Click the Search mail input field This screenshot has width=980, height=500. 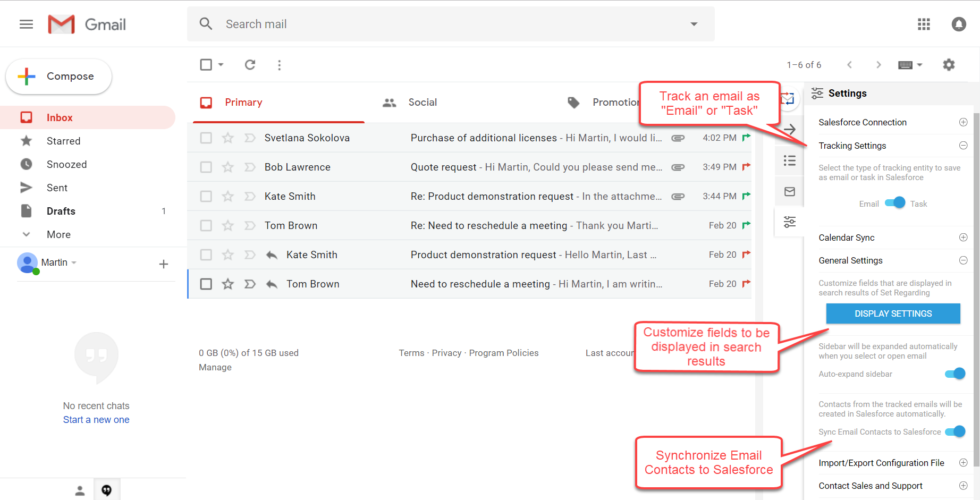click(452, 24)
